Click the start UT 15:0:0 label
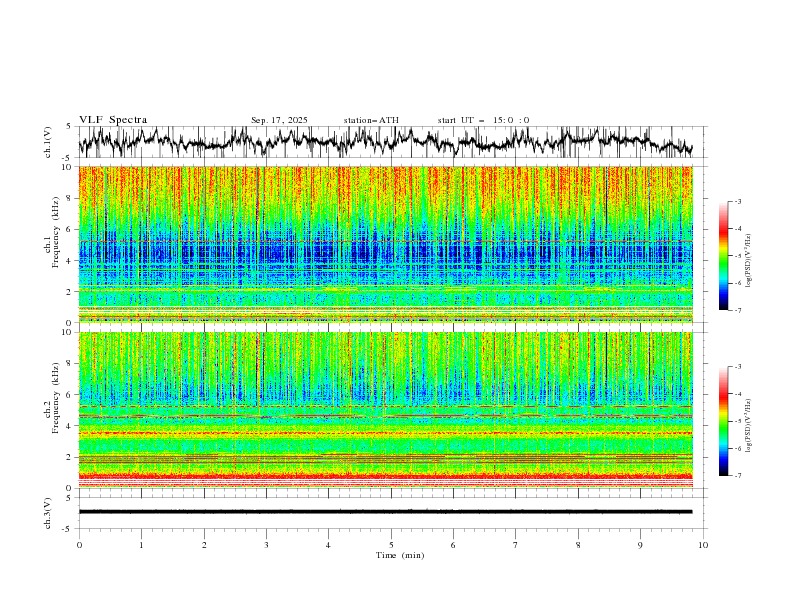792x612 pixels. (483, 120)
